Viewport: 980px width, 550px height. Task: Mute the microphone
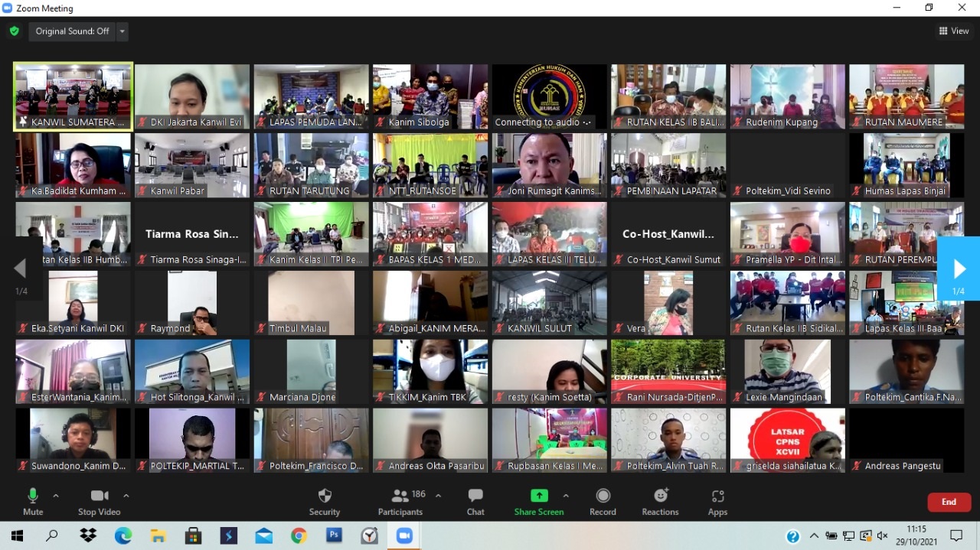tap(33, 496)
